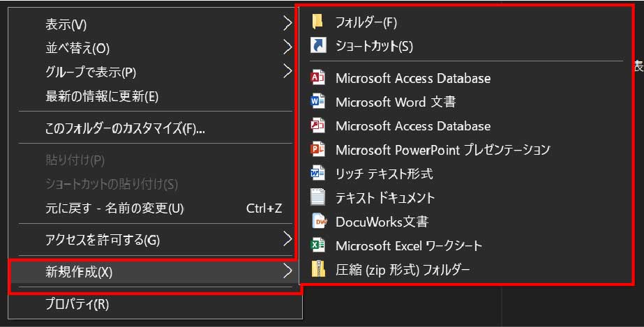This screenshot has width=644, height=327.
Task: Click the dark-red key-symbol Access Database icon
Action: point(318,125)
